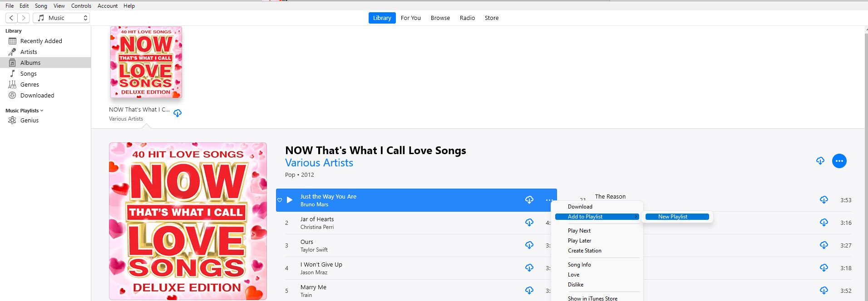Image resolution: width=868 pixels, height=301 pixels.
Task: Download the album from the grid cloud icon
Action: (178, 113)
